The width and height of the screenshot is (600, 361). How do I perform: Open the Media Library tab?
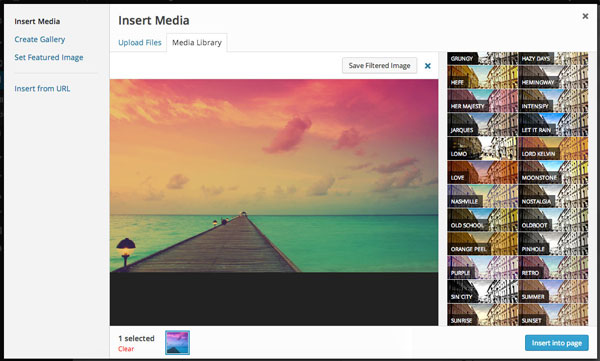click(197, 42)
